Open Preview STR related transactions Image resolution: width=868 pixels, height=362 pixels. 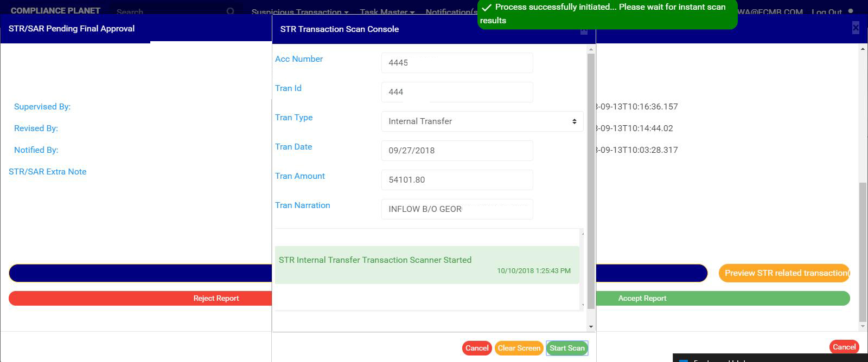coord(784,273)
